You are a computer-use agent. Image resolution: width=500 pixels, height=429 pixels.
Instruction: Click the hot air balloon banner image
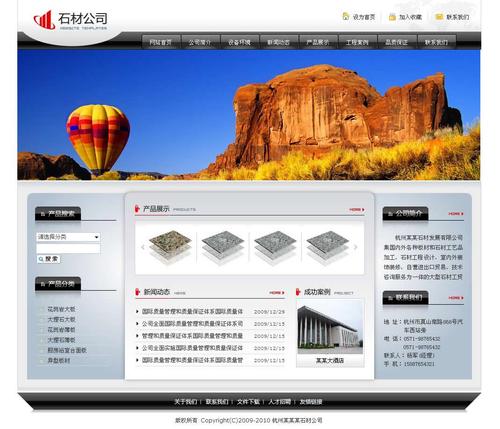point(98,139)
